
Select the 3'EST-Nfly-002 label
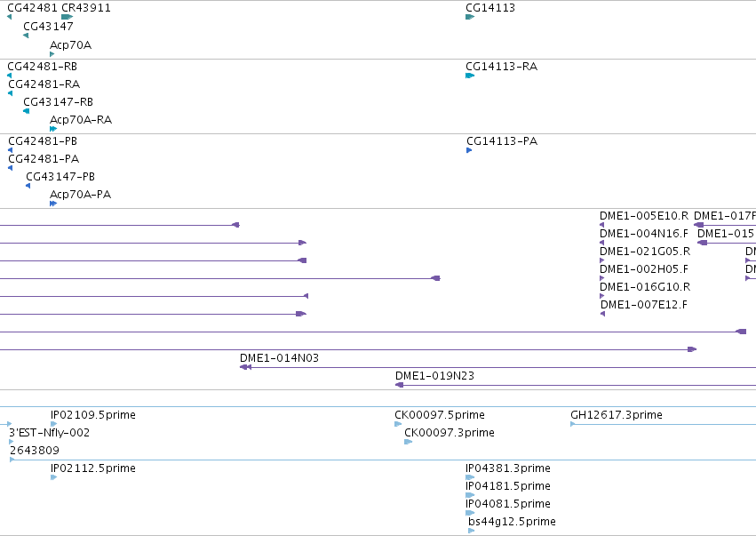[49, 433]
